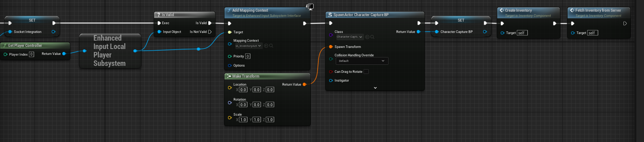Screen dimensions: 644x142
Task: Click the Is Valid node Exec pin
Action: [x=159, y=23]
